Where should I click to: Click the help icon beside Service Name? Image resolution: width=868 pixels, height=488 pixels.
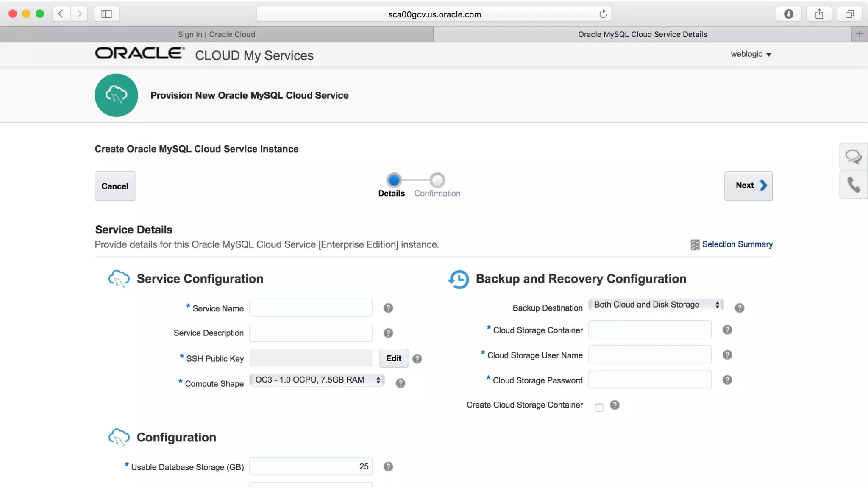pyautogui.click(x=388, y=308)
